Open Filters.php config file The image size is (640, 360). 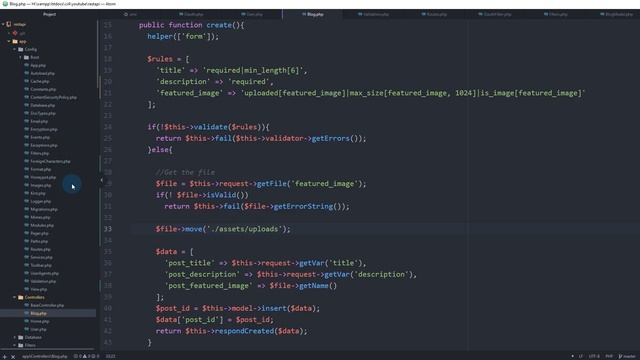click(x=40, y=153)
